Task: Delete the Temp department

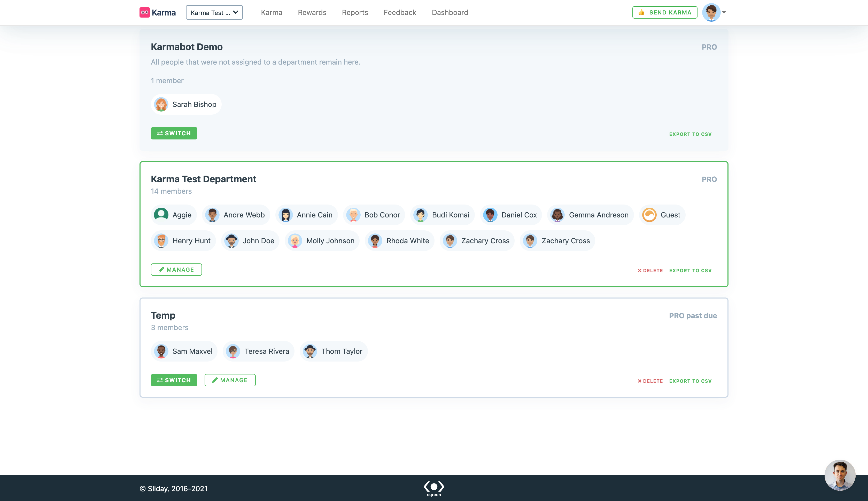Action: coord(650,381)
